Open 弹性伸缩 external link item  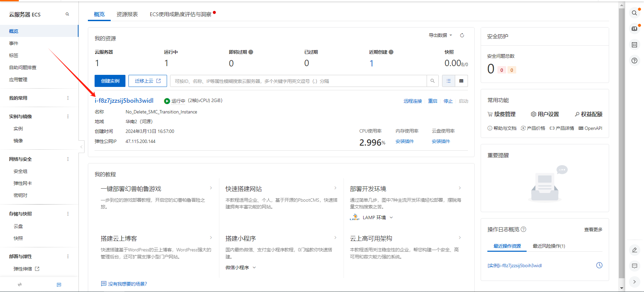point(26,269)
